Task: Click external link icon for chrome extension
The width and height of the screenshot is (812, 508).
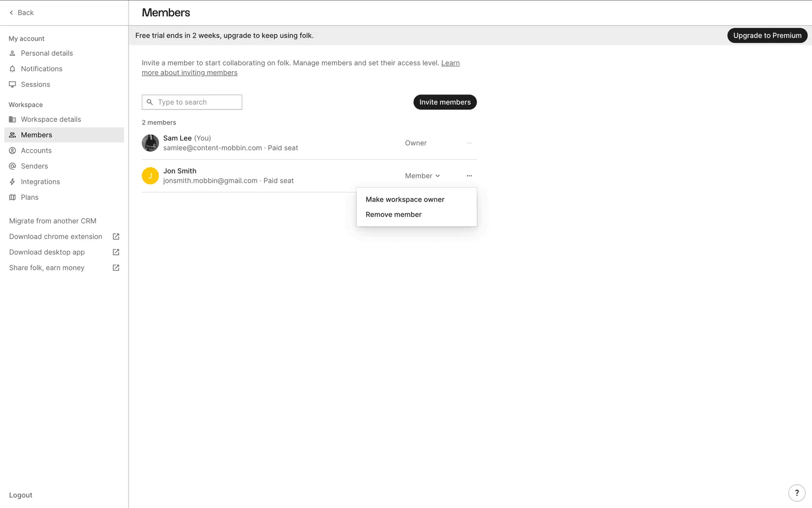Action: tap(116, 237)
